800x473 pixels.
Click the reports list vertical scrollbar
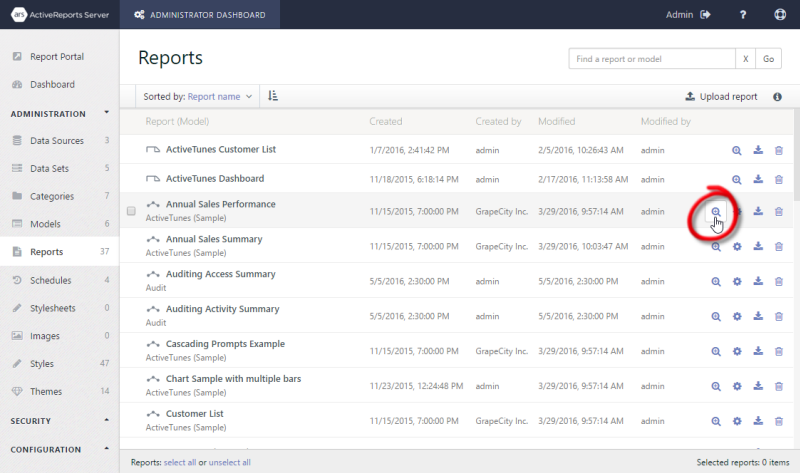coord(796,154)
